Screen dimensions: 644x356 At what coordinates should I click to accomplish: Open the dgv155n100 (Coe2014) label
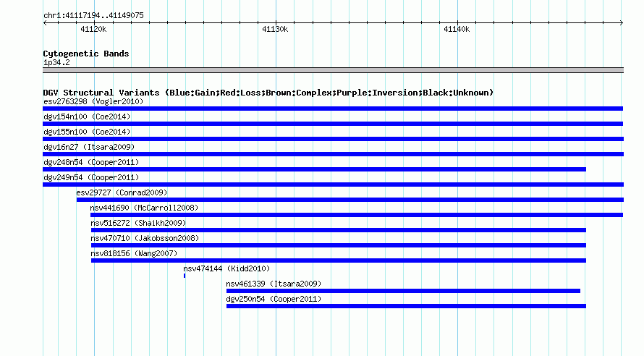(x=87, y=132)
